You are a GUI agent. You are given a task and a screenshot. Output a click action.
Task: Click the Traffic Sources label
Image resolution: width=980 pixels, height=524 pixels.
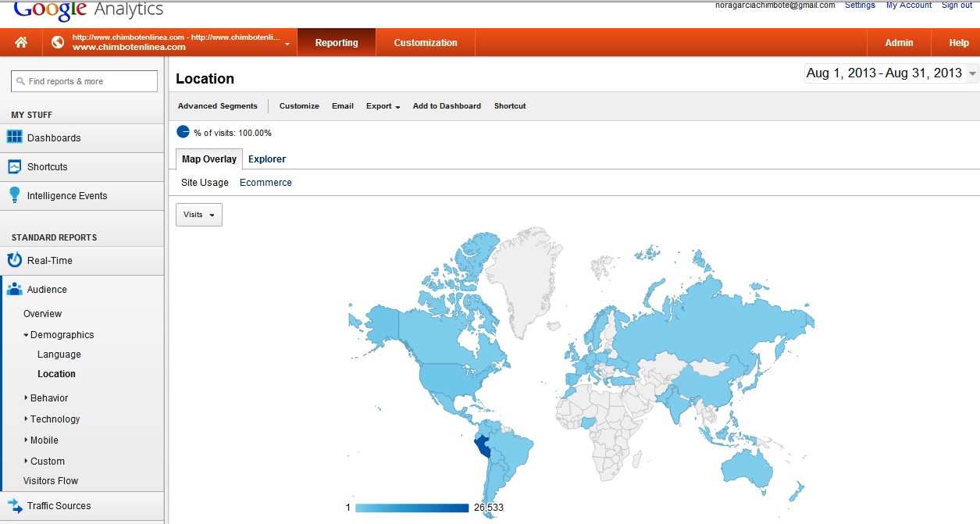pyautogui.click(x=59, y=505)
